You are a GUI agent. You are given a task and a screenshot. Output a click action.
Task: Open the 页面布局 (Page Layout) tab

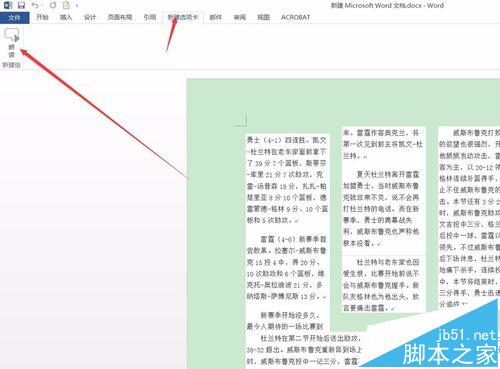click(120, 17)
